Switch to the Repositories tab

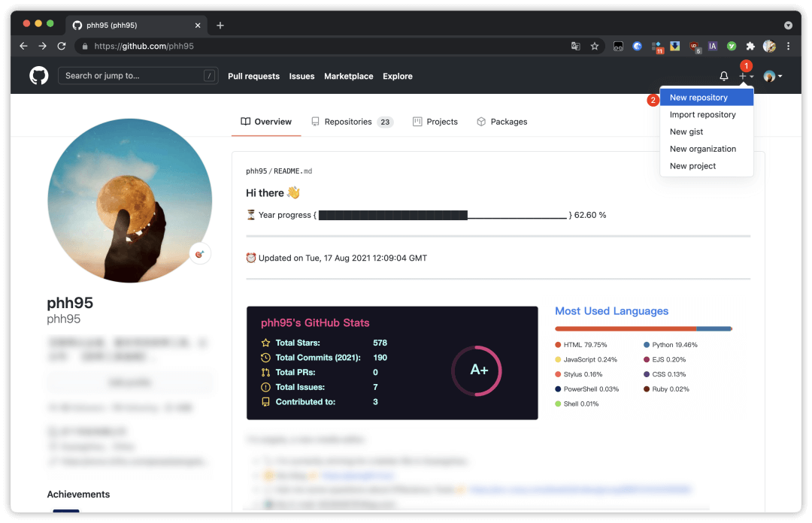[x=352, y=122]
